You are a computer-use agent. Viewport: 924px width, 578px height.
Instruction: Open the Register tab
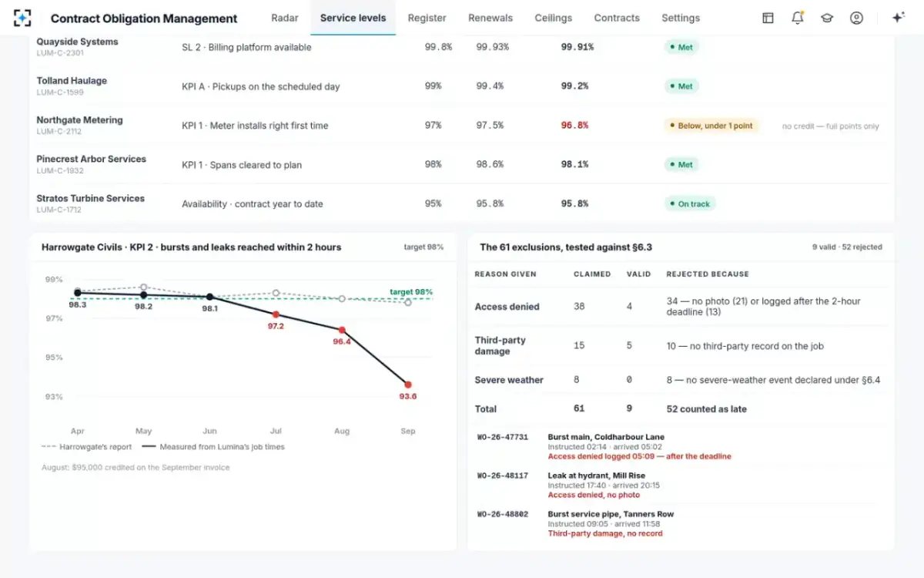pyautogui.click(x=427, y=18)
